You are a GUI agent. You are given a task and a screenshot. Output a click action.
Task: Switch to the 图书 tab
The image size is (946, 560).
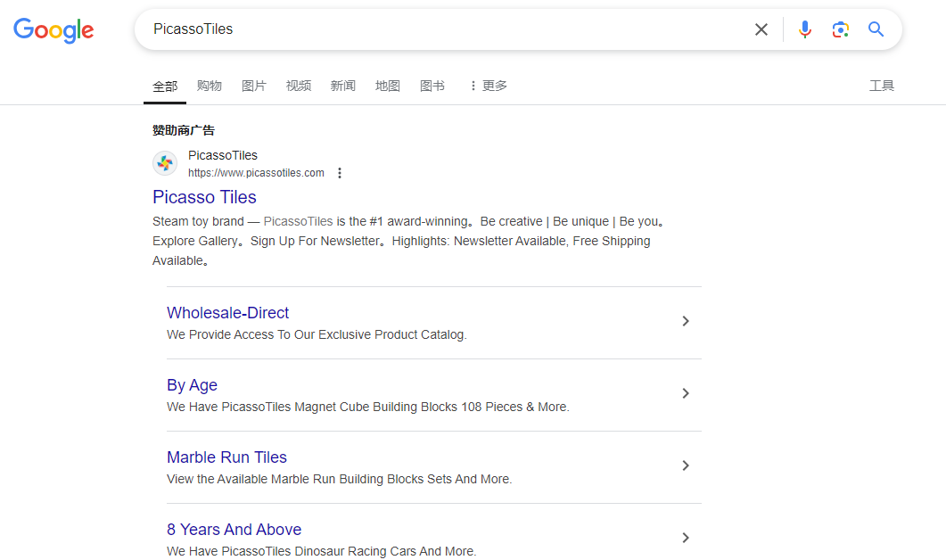[x=432, y=86]
